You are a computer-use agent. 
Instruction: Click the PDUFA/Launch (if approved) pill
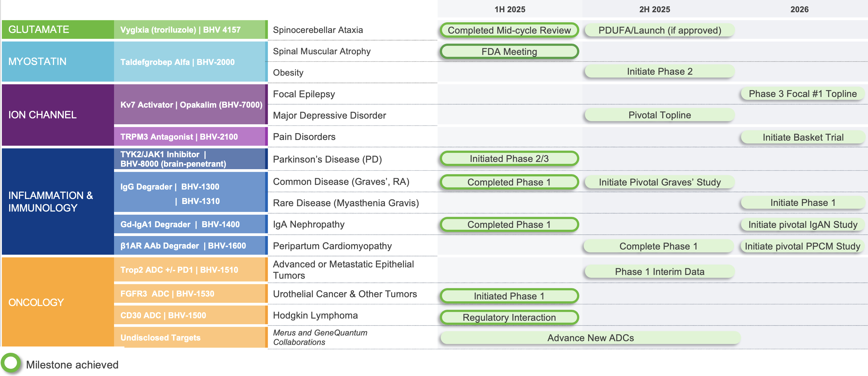[x=659, y=30]
